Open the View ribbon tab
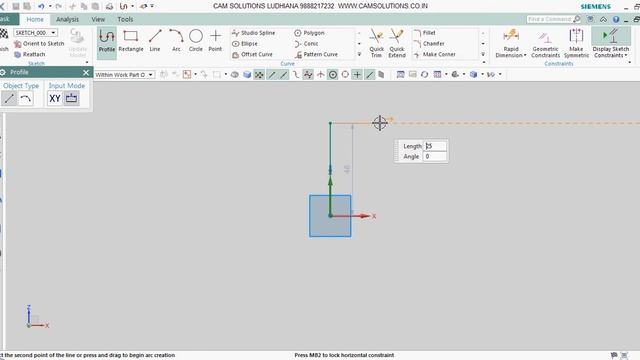 98,19
